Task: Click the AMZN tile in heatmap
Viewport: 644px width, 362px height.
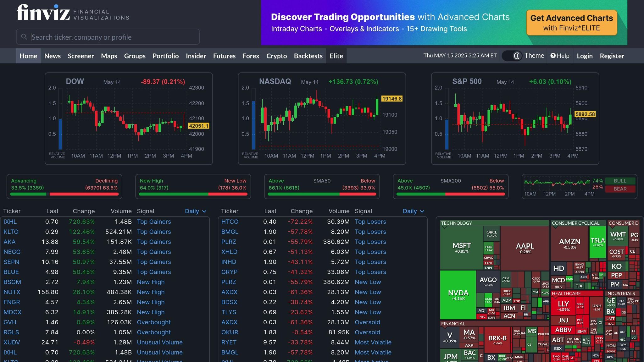Action: click(569, 243)
